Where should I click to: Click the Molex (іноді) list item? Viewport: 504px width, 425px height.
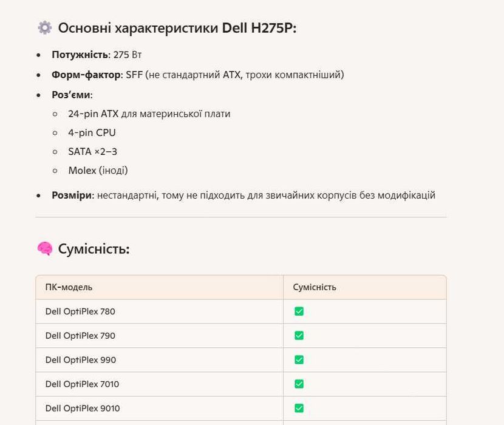click(x=98, y=170)
